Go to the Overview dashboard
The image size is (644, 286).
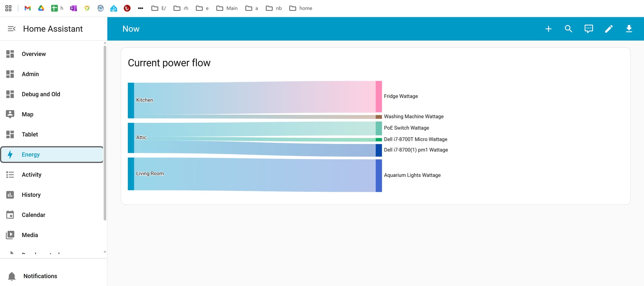click(x=34, y=54)
